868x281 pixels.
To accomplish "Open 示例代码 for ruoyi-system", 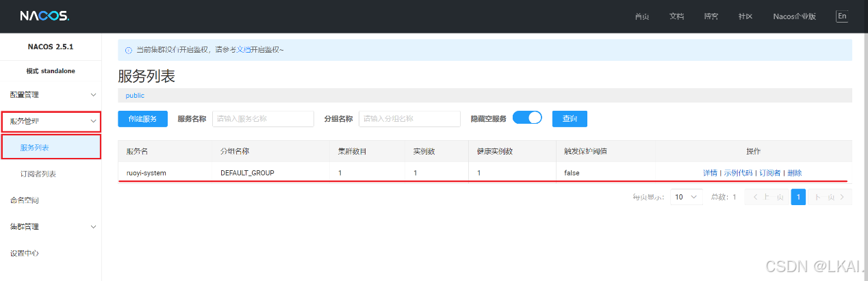I will click(x=738, y=173).
